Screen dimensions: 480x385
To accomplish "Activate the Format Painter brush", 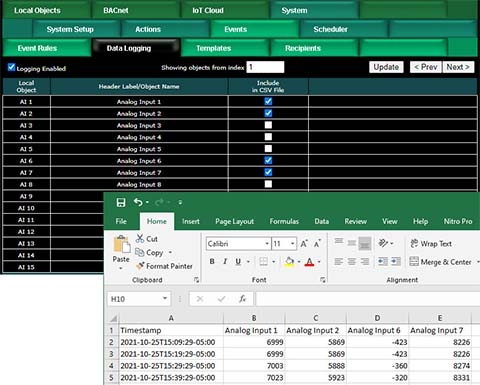I will 140,266.
